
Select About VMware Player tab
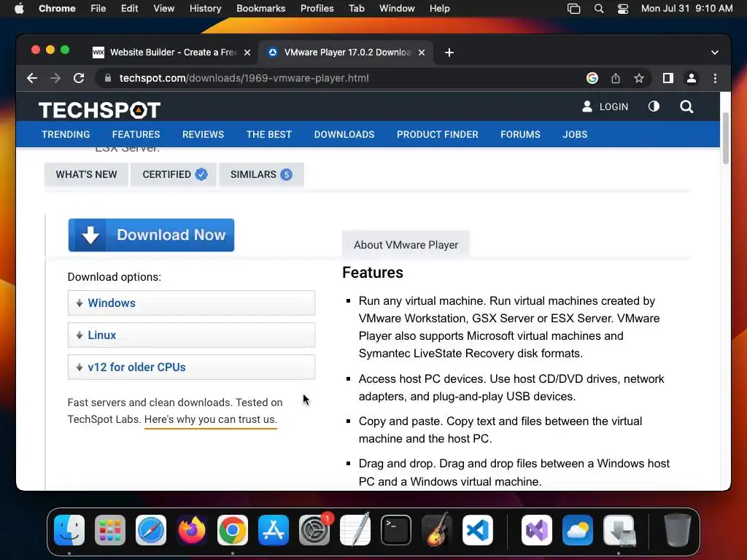[406, 245]
